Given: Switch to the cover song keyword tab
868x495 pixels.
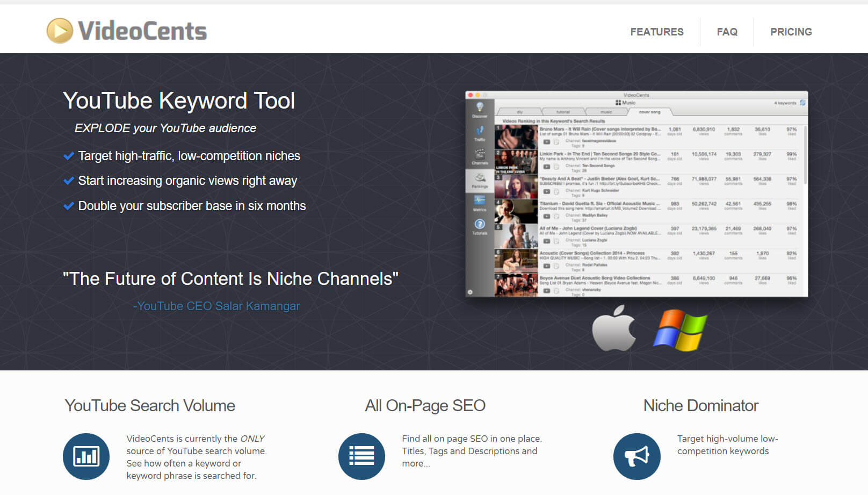Looking at the screenshot, I should 649,112.
